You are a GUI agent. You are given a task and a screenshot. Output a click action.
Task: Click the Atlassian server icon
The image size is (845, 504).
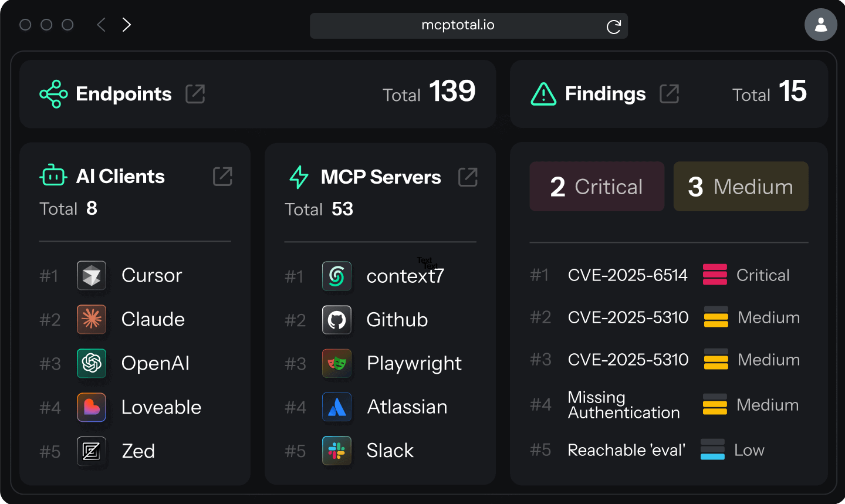pos(336,407)
